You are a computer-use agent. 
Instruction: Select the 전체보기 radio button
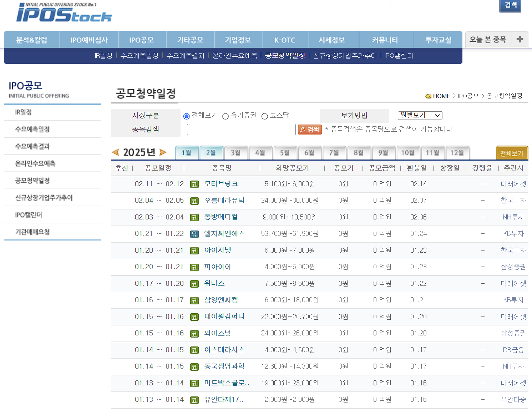[x=186, y=116]
